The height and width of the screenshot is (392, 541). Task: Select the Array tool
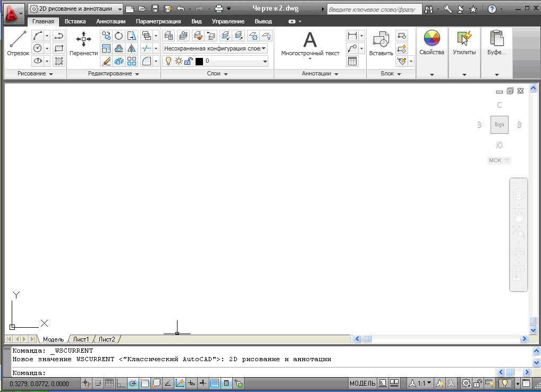click(132, 61)
